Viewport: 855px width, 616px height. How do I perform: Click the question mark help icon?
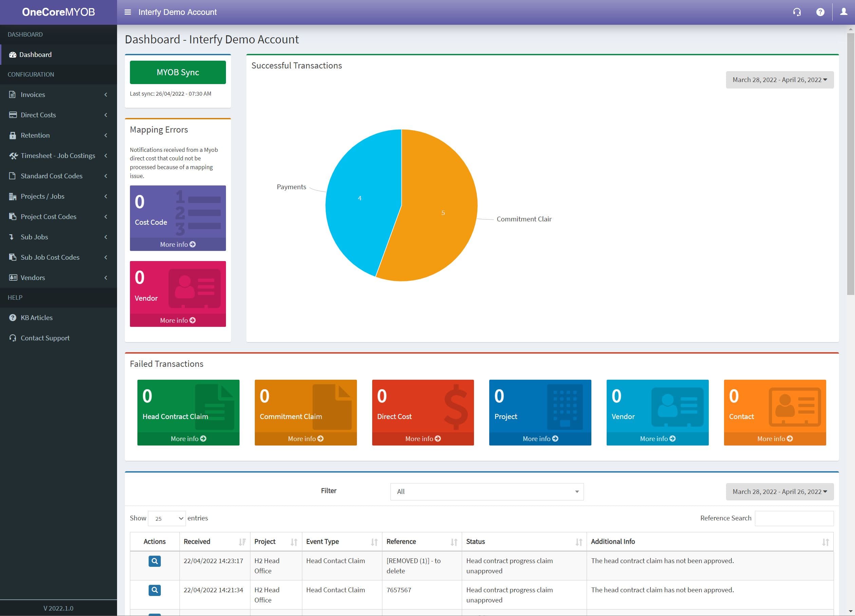[820, 12]
